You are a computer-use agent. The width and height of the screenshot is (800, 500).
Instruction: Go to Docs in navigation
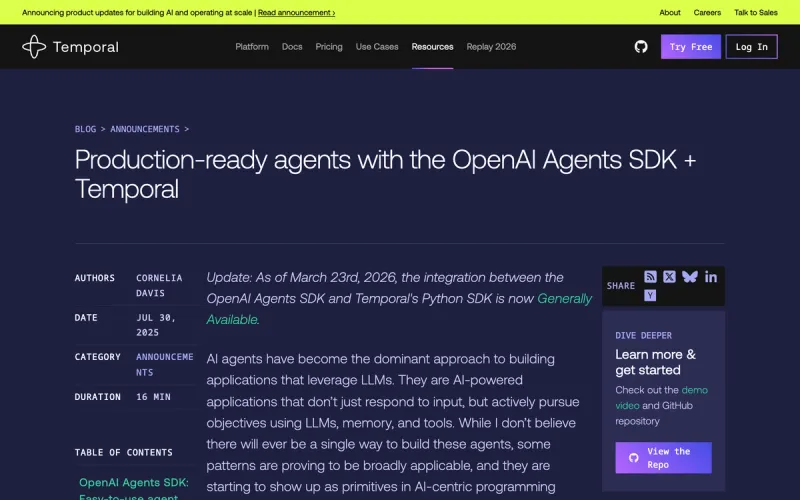coord(292,46)
